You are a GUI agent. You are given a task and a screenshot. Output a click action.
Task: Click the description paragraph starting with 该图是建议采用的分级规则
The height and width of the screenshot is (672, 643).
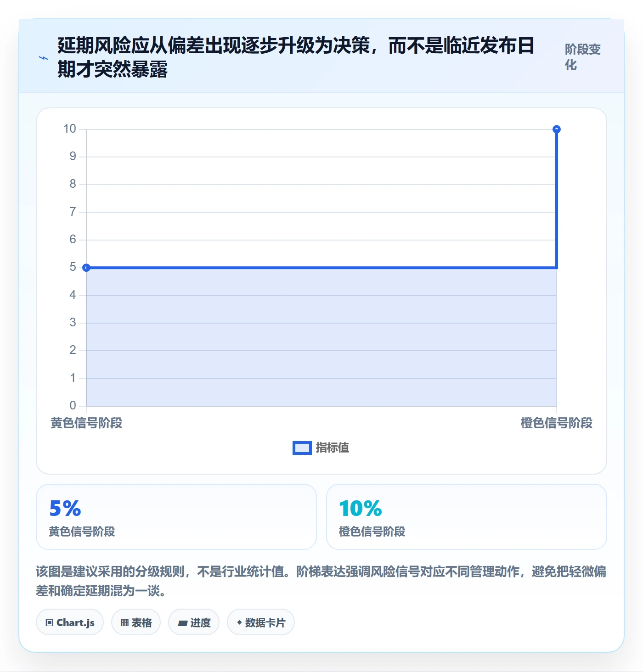[x=321, y=581]
